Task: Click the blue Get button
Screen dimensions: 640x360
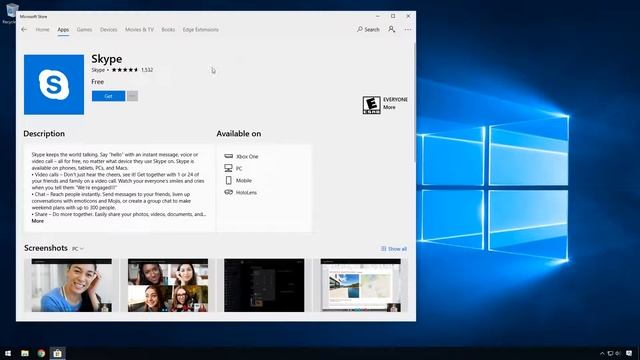Action: (109, 96)
